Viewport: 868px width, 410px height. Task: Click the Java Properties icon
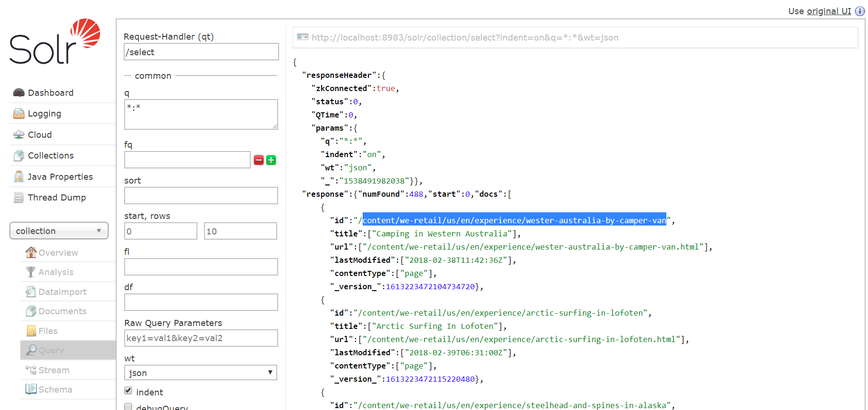coord(19,176)
